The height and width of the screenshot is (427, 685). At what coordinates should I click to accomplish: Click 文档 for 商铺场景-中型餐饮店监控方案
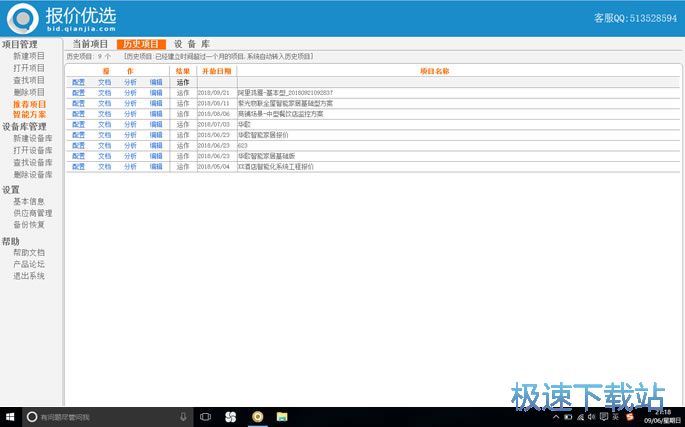104,113
